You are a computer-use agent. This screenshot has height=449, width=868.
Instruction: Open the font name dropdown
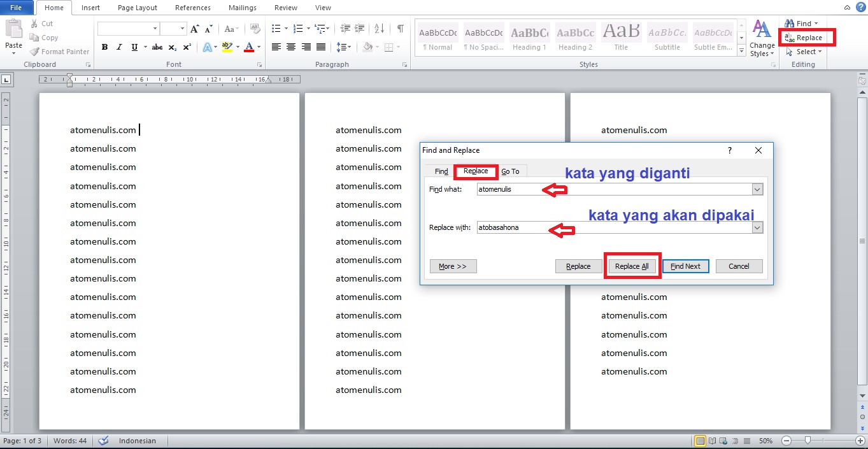pos(155,29)
